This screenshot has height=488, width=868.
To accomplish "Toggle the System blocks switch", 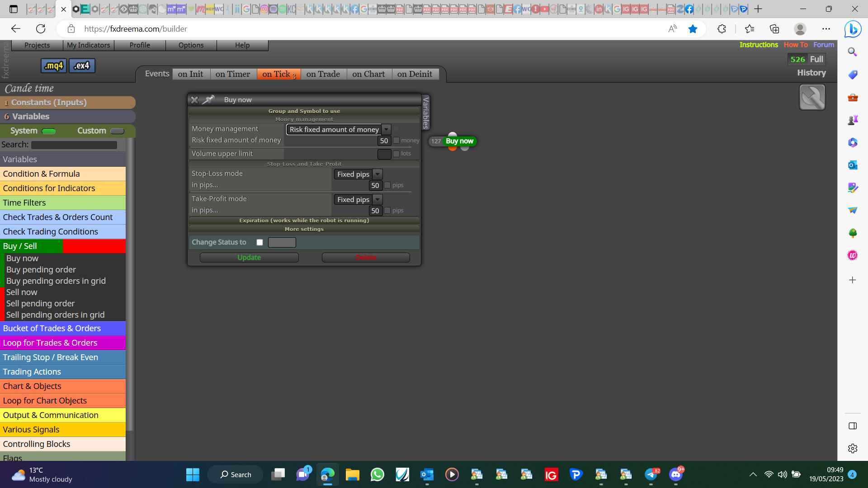I will 48,131.
